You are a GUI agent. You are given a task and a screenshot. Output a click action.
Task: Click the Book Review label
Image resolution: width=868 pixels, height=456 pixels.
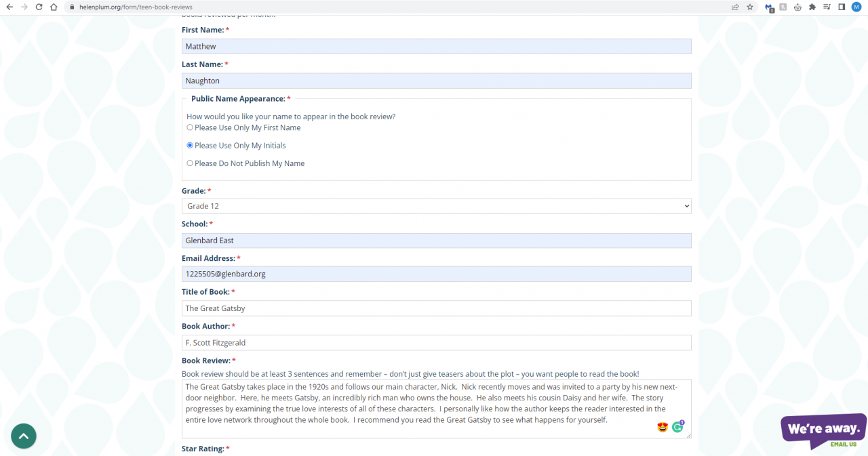[209, 360]
